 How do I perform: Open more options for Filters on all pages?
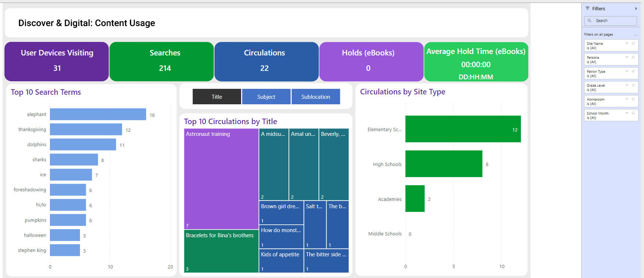[635, 35]
